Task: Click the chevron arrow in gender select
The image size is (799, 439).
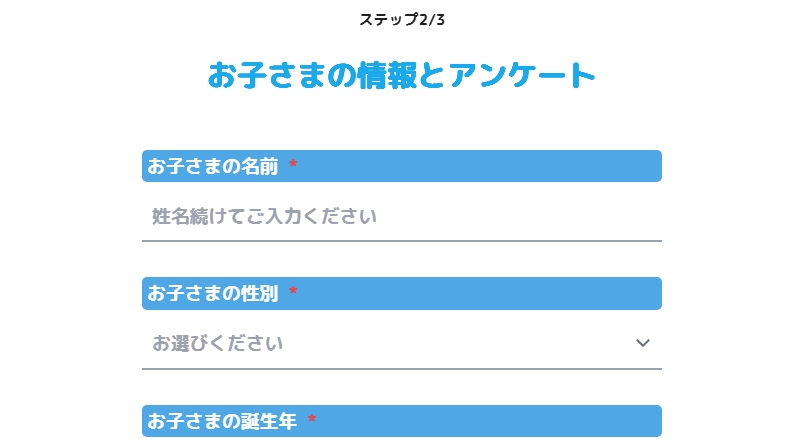Action: point(643,343)
